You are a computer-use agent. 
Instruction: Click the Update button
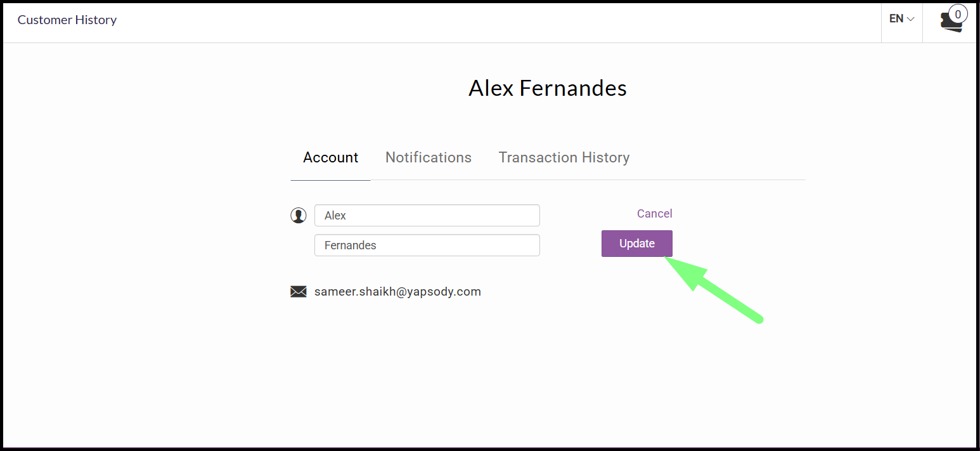(x=637, y=244)
